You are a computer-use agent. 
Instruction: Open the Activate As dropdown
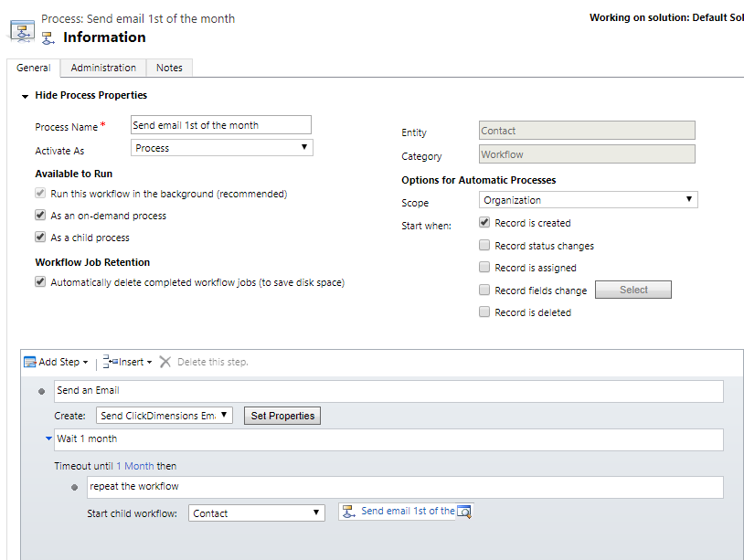pyautogui.click(x=306, y=147)
